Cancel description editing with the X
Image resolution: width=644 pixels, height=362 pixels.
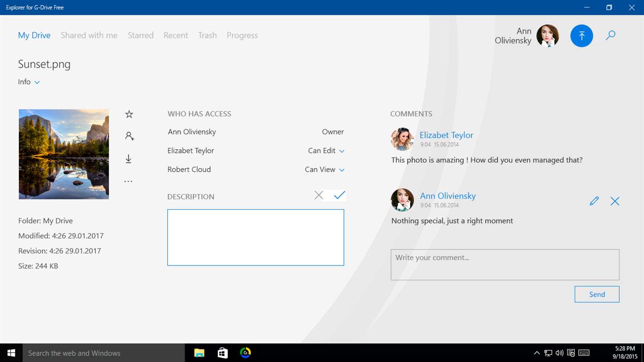tap(318, 195)
